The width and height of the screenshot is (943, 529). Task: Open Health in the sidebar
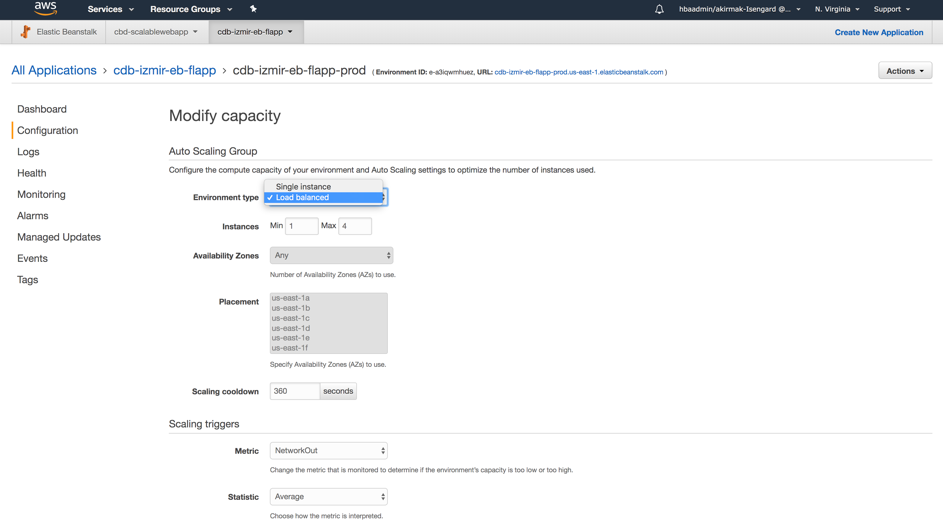pos(31,173)
